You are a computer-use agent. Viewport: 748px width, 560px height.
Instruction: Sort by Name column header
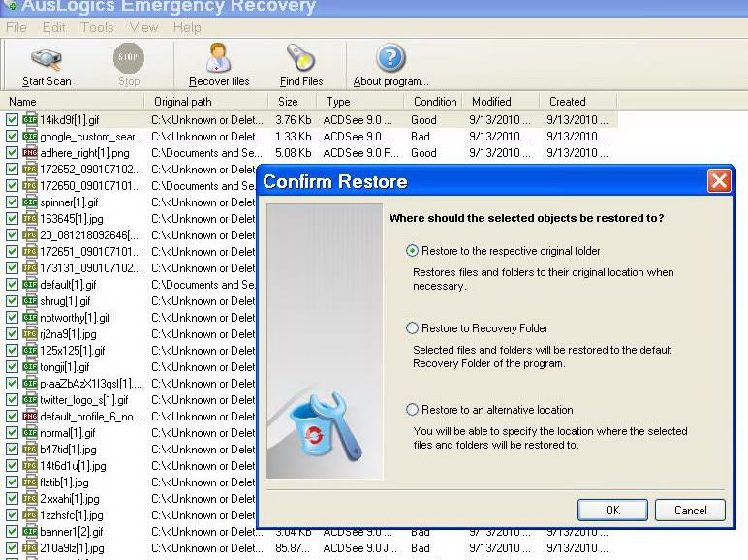[73, 102]
